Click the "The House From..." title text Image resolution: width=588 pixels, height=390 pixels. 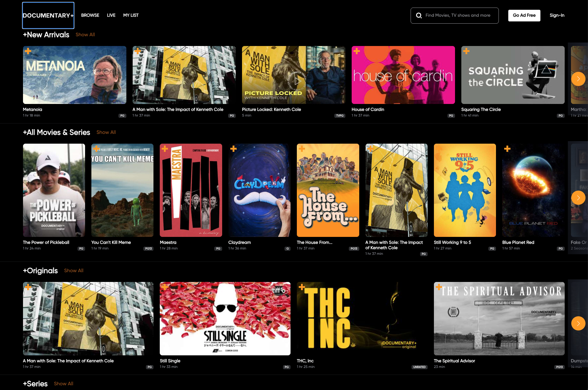coord(314,243)
